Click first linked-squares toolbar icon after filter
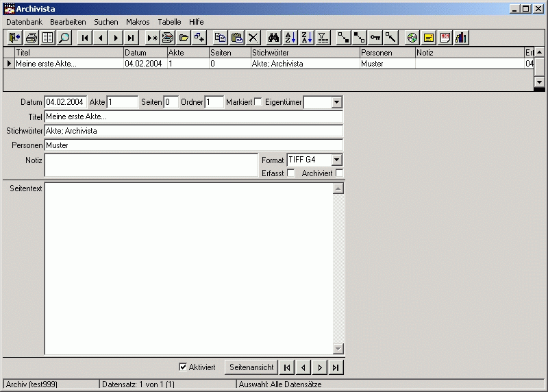Image resolution: width=548 pixels, height=392 pixels. tap(343, 38)
